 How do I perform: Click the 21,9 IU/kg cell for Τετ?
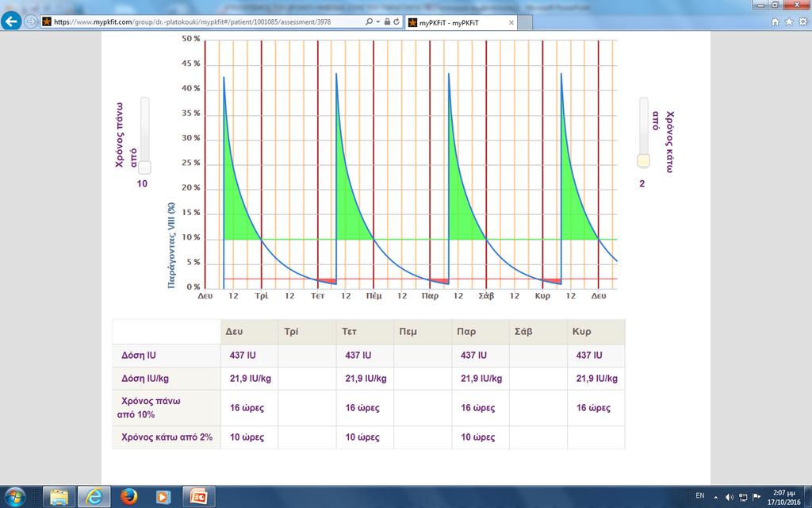point(365,379)
